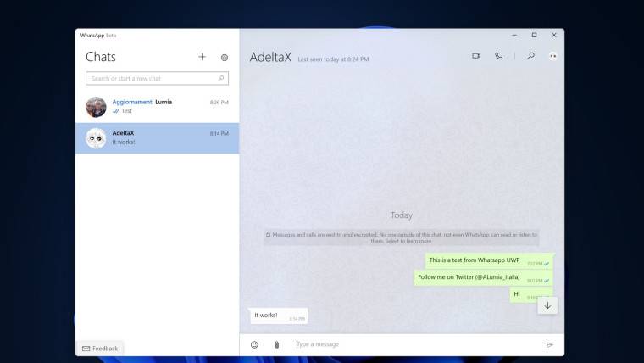Click the end-to-end encryption notice

click(x=402, y=237)
